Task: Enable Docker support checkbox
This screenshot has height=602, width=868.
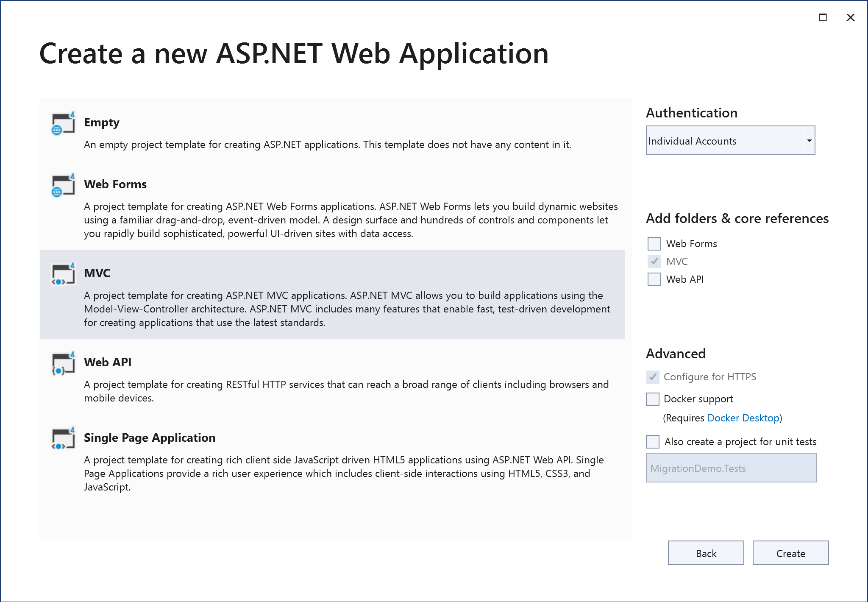Action: pyautogui.click(x=653, y=399)
